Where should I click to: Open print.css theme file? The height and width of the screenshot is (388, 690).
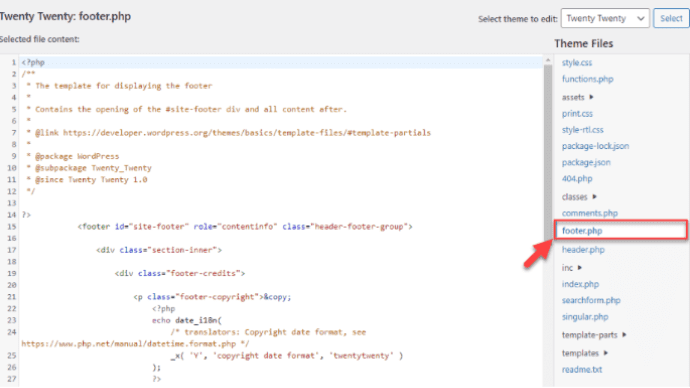point(577,113)
